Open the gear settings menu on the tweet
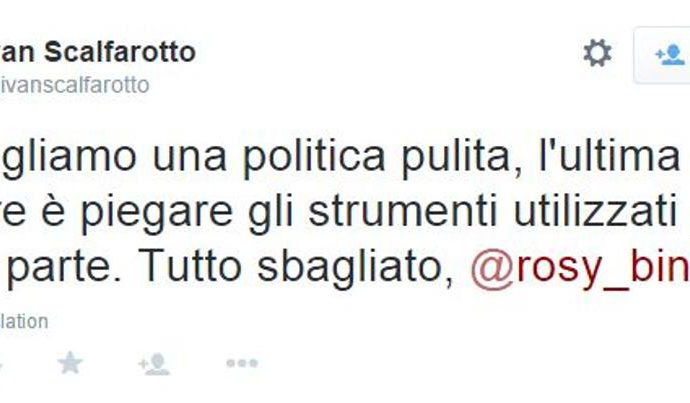The image size is (690, 403). coord(597,53)
